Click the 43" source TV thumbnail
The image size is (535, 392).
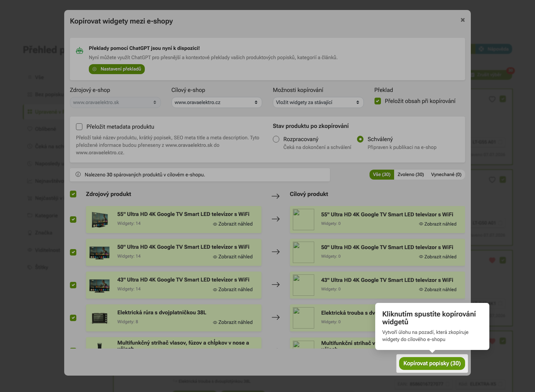click(x=100, y=285)
